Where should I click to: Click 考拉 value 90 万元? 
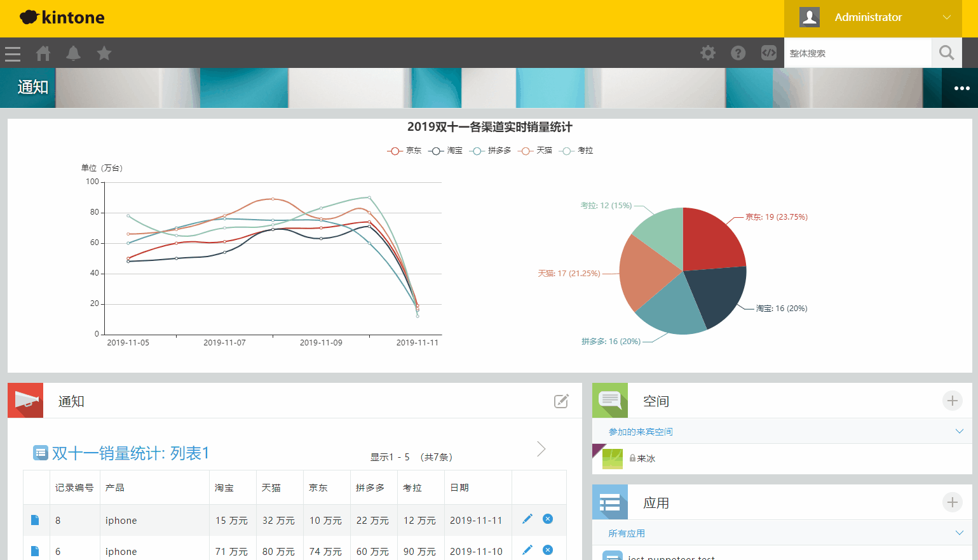coord(419,552)
